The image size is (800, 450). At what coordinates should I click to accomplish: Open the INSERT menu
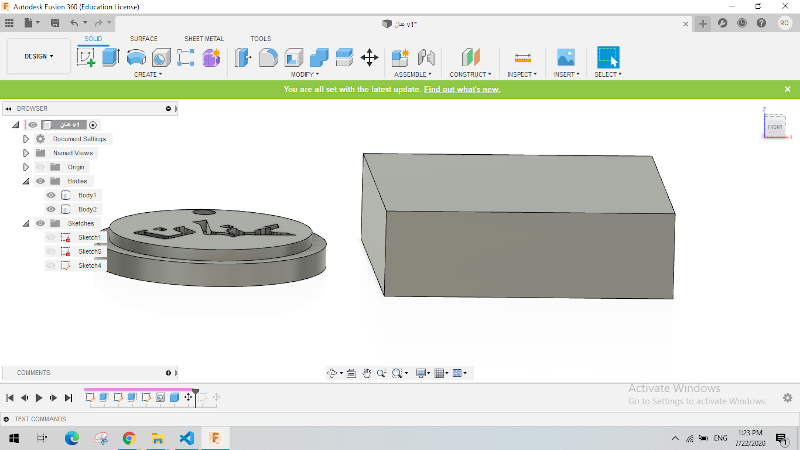coord(566,74)
